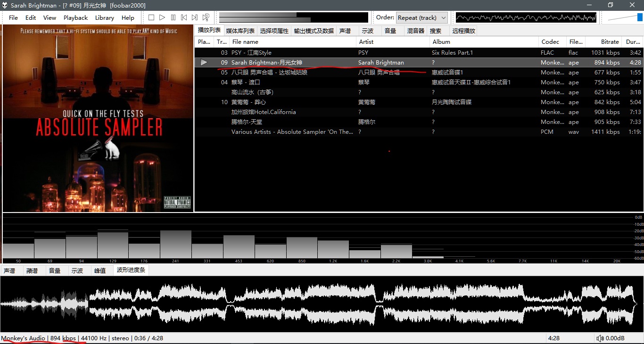Switch to the 媒体库列表 tab

tap(240, 31)
